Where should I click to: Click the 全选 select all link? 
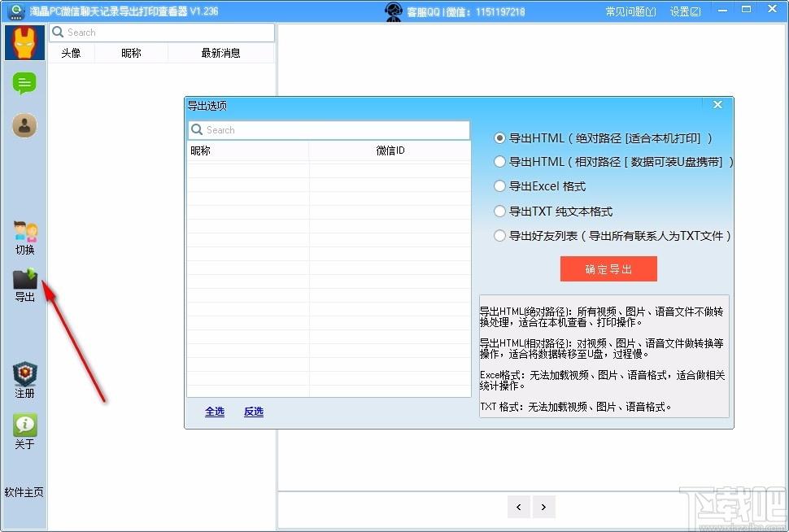click(x=215, y=412)
